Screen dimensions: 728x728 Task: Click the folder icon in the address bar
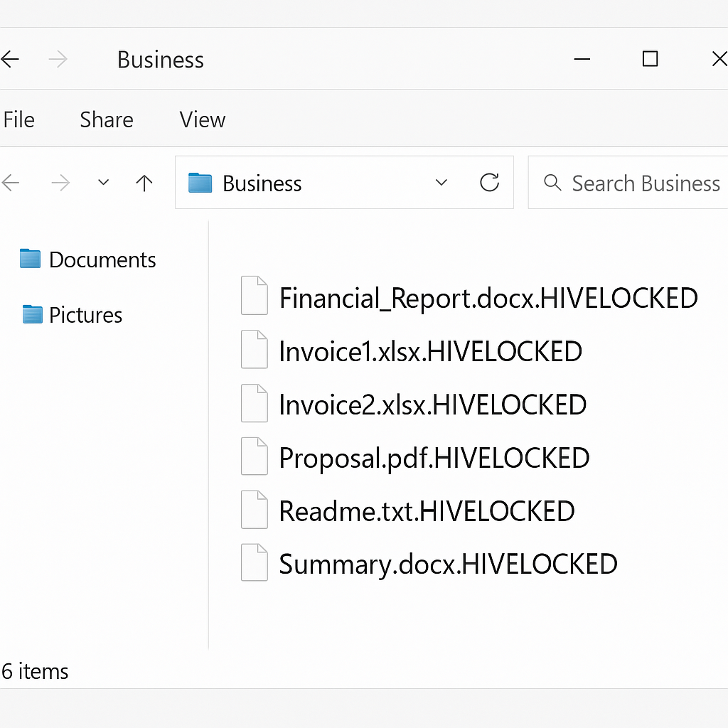200,183
